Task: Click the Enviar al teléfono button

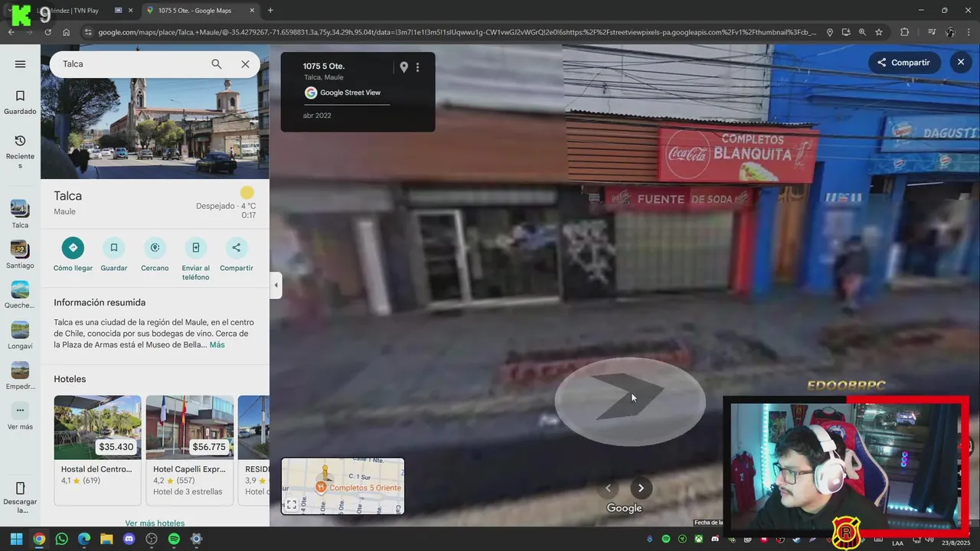Action: [x=195, y=259]
